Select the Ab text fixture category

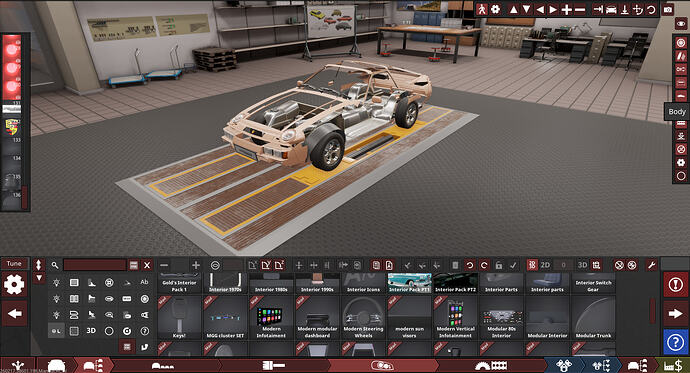(144, 282)
